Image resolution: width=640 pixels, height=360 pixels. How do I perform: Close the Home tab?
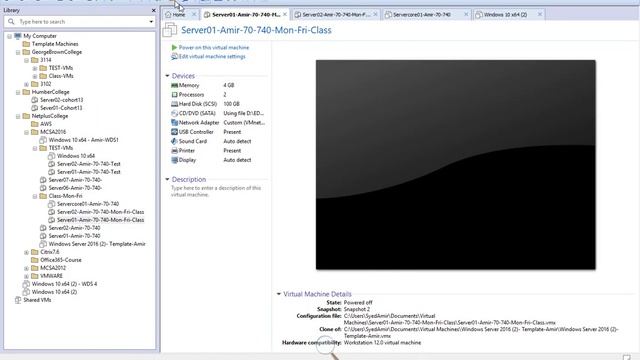tap(194, 14)
